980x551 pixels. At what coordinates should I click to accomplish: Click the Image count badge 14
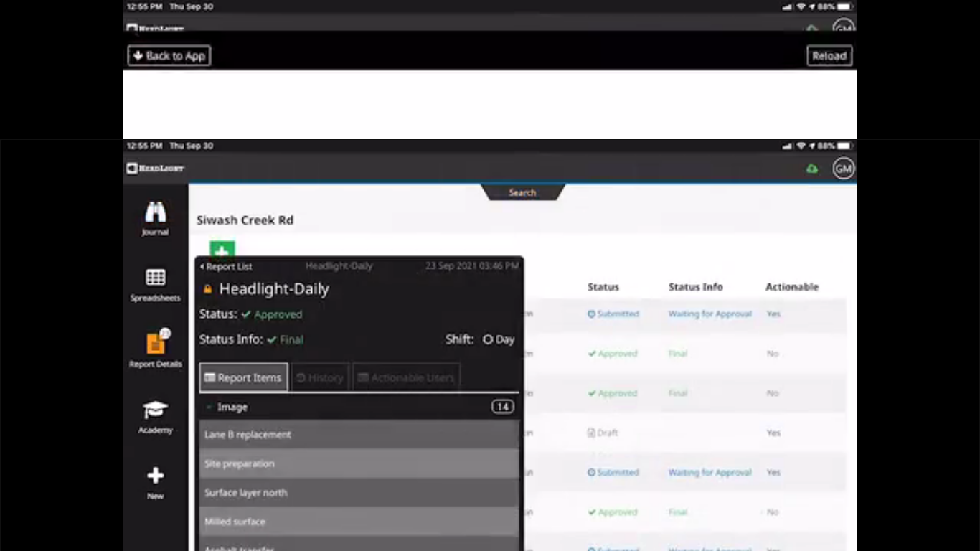pos(502,408)
